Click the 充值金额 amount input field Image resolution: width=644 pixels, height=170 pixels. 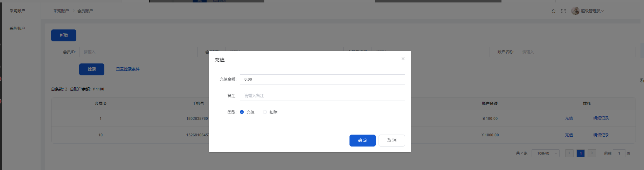click(322, 79)
